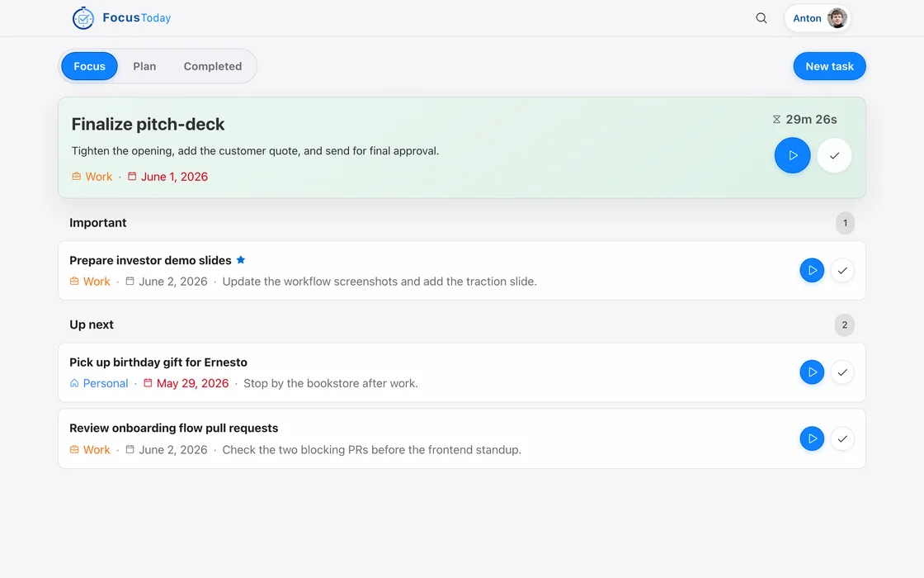Start timer for birthday gift task

(812, 372)
